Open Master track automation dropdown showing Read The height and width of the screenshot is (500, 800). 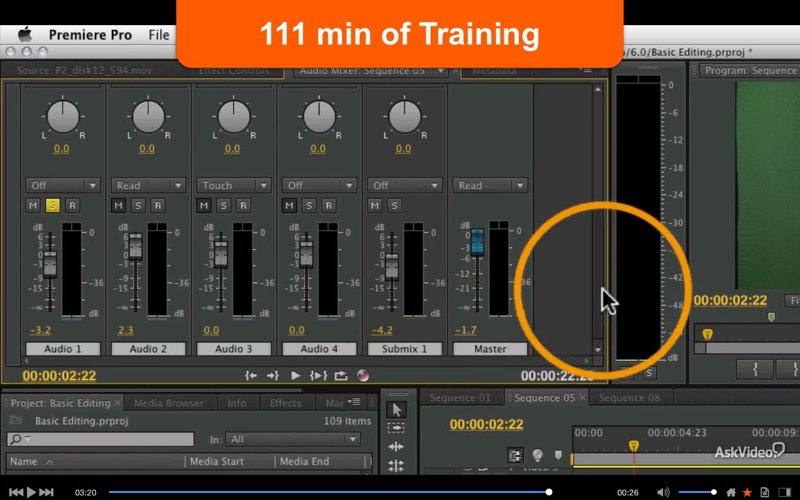point(490,185)
